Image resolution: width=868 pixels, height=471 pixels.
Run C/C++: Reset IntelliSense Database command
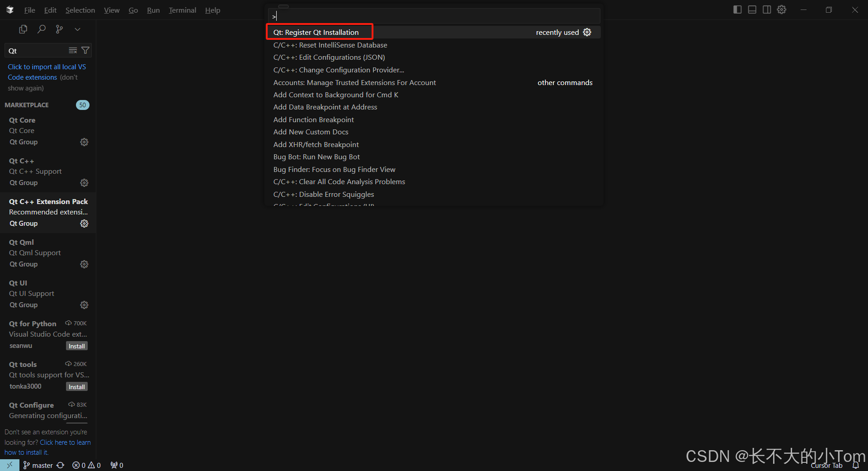point(433,45)
